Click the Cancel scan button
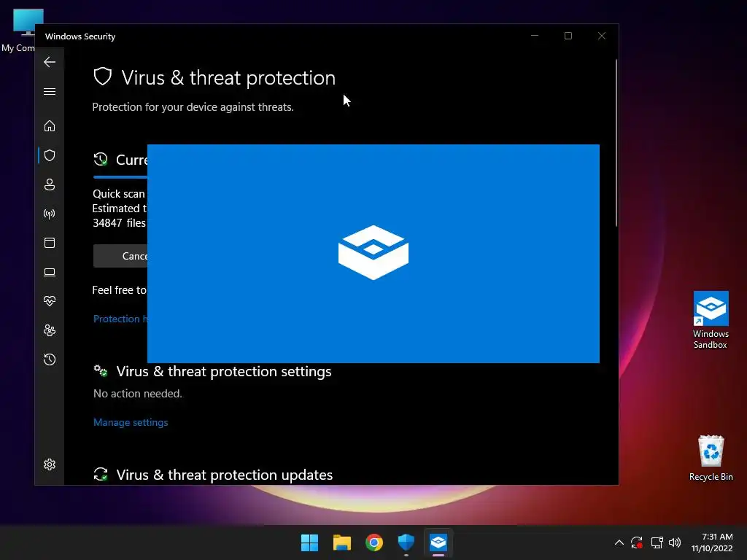 tap(120, 256)
